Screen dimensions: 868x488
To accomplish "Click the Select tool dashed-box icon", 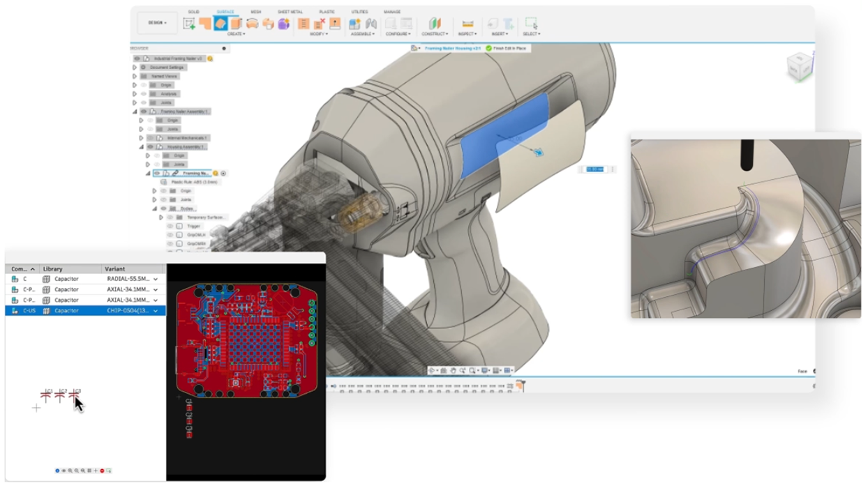I will click(x=531, y=24).
